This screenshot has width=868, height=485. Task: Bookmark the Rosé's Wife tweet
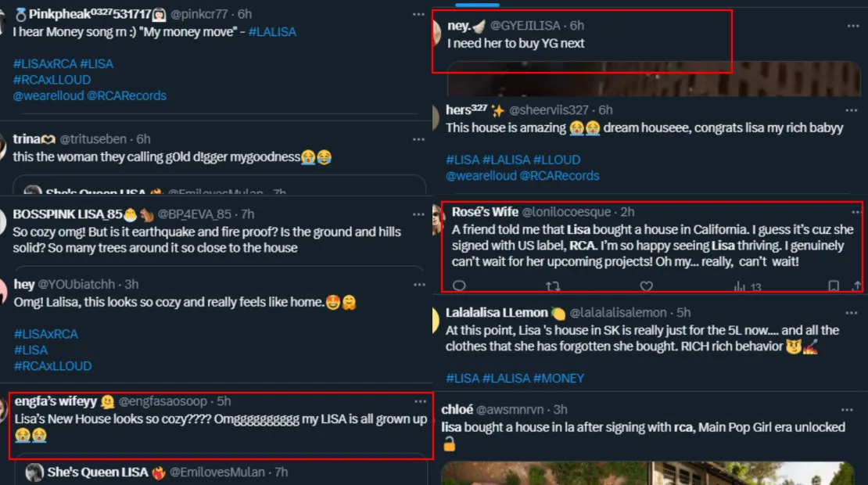point(834,287)
